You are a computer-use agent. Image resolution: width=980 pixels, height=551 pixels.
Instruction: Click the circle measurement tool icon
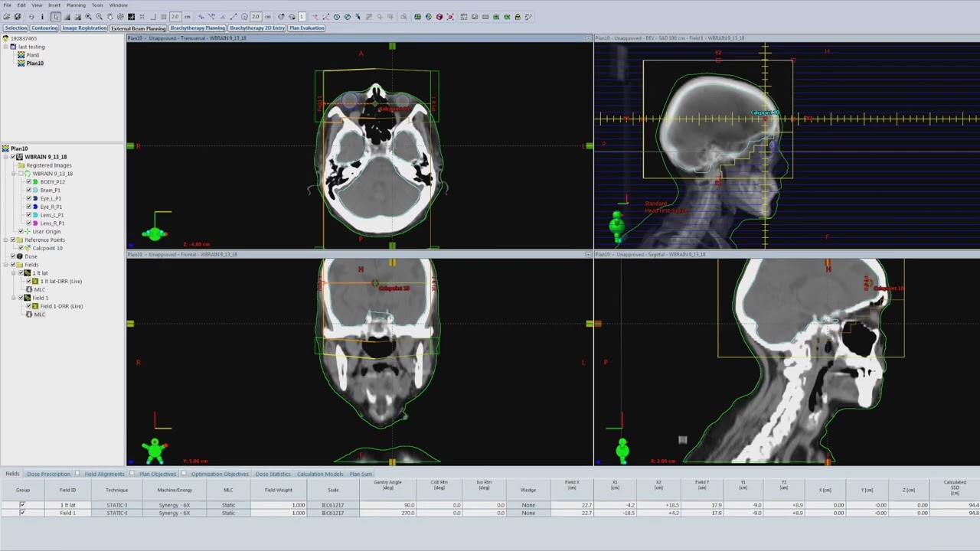pyautogui.click(x=244, y=16)
